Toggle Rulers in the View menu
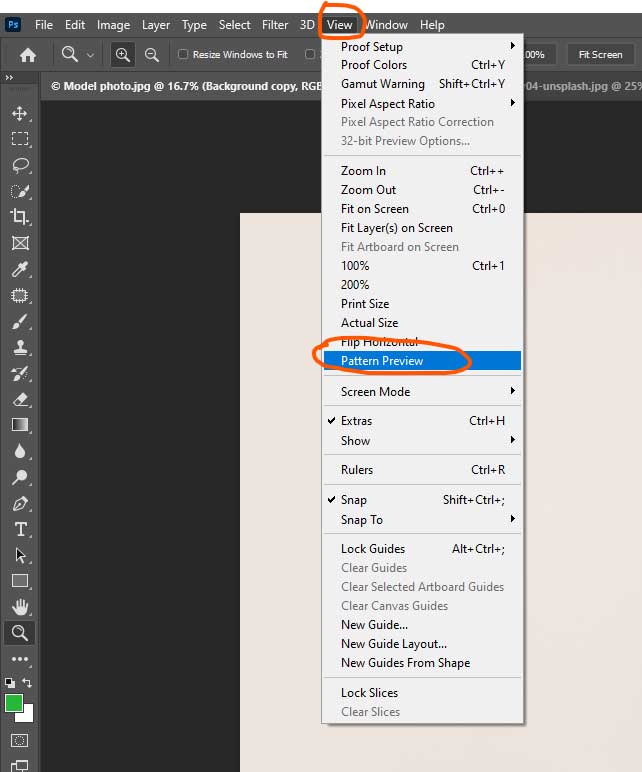 (x=422, y=470)
